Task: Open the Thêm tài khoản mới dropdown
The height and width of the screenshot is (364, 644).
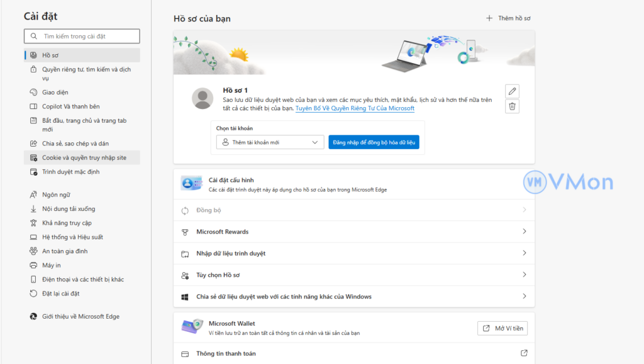Action: [x=270, y=142]
